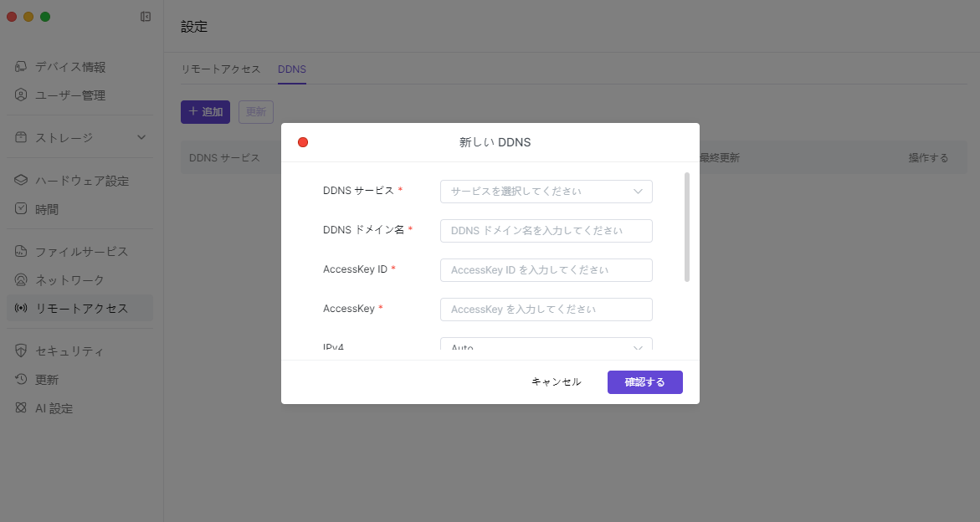The width and height of the screenshot is (980, 522).
Task: Focus the DDNS domain name input field
Action: (x=546, y=231)
